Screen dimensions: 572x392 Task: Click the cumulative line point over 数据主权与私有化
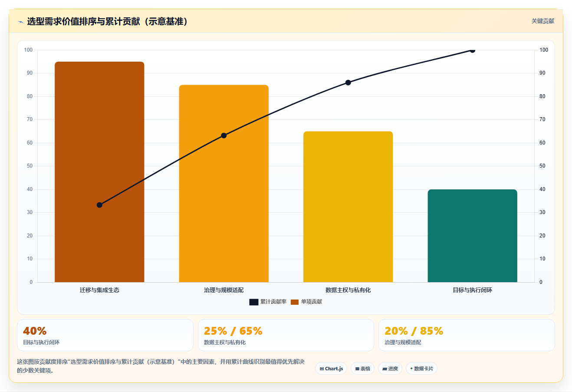coord(348,82)
